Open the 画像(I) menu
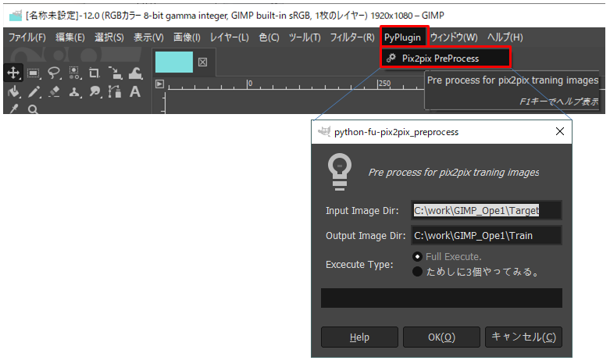 pos(187,37)
